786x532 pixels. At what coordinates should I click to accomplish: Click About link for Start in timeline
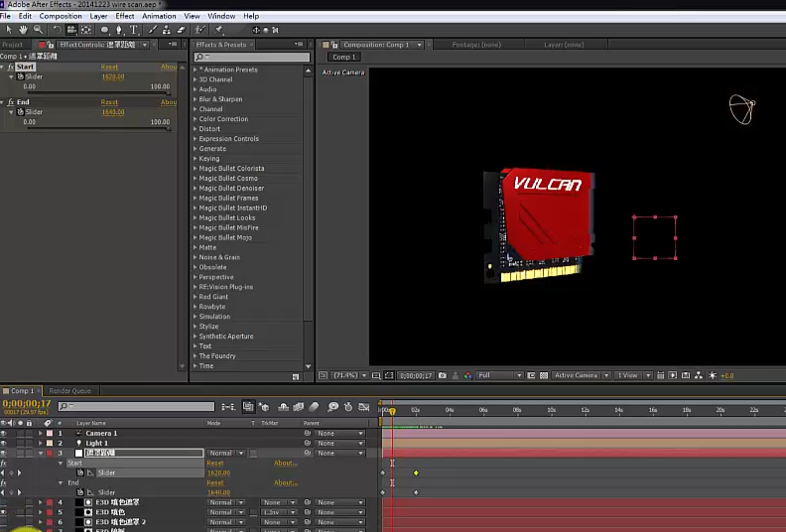[286, 463]
